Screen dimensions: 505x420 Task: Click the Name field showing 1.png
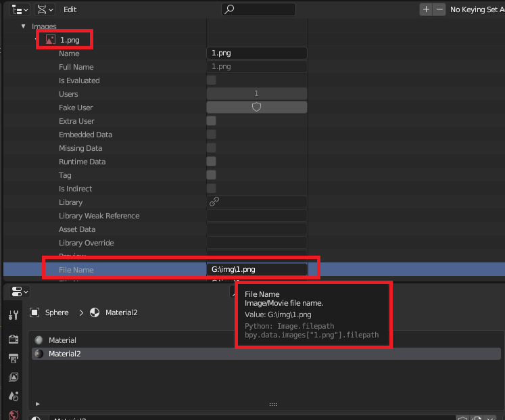[257, 53]
